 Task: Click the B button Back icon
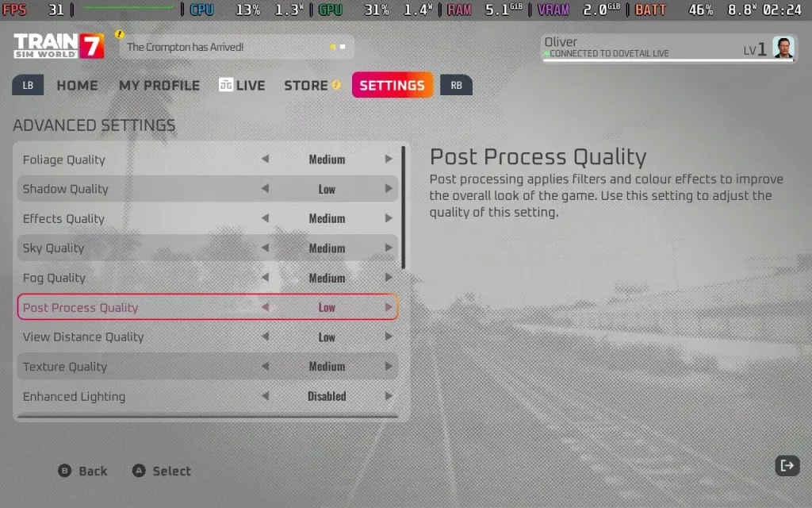click(65, 471)
